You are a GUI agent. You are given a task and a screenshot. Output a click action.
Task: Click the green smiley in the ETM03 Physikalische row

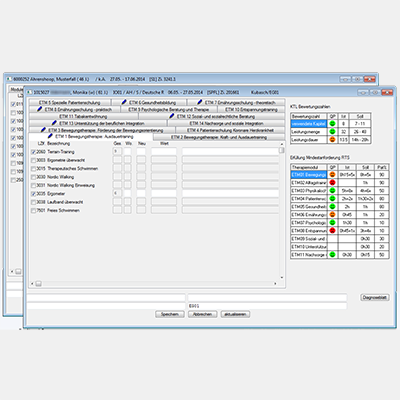click(332, 191)
